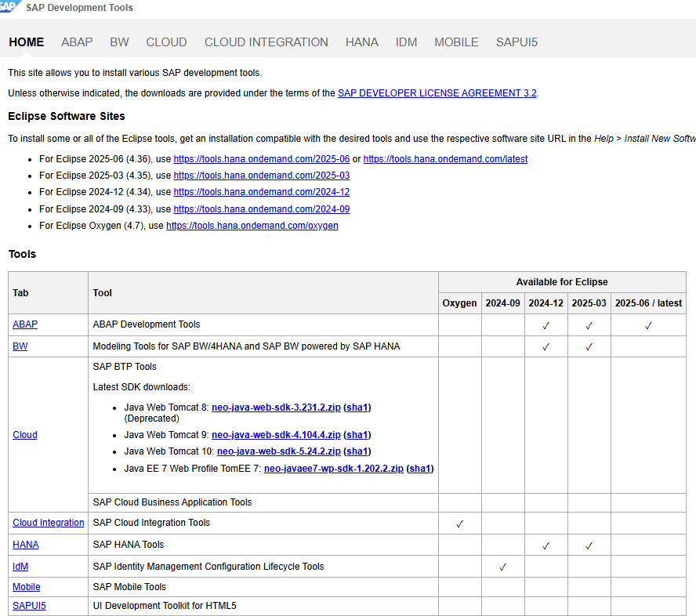Click BW row checkmark under 2024-12

[546, 347]
